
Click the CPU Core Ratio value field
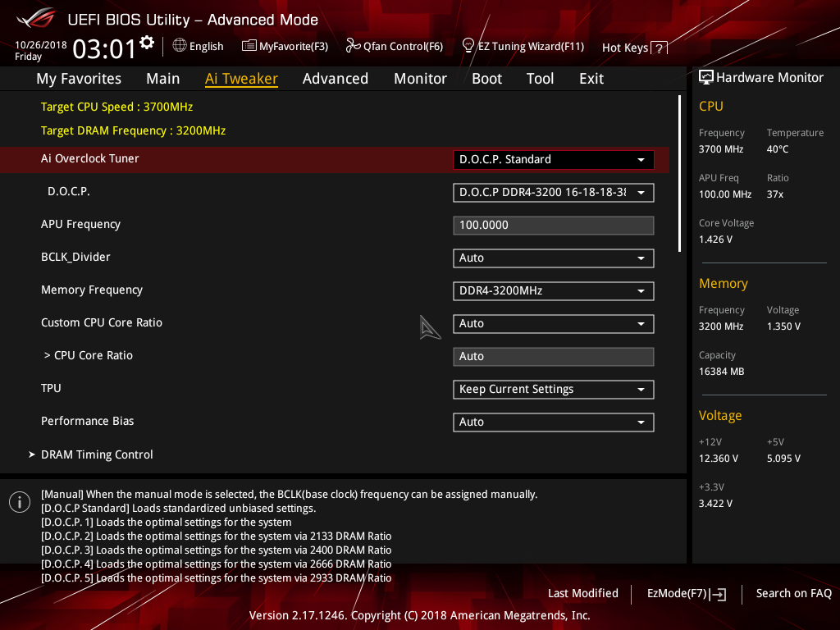pyautogui.click(x=554, y=357)
